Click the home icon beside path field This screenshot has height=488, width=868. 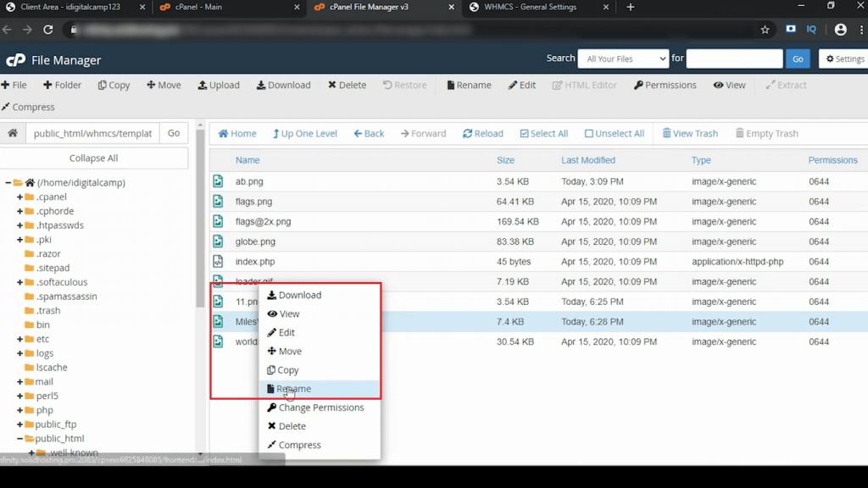coord(13,134)
